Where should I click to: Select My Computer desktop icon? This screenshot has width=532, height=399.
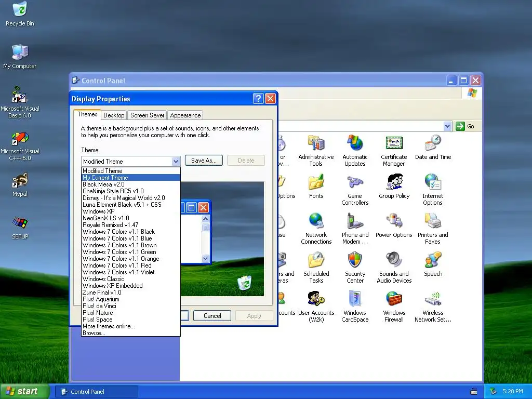point(20,57)
